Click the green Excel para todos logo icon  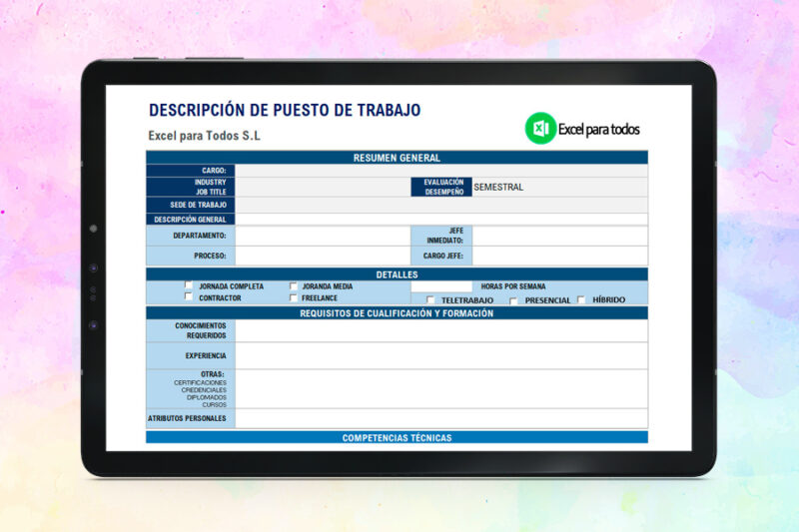(x=540, y=129)
